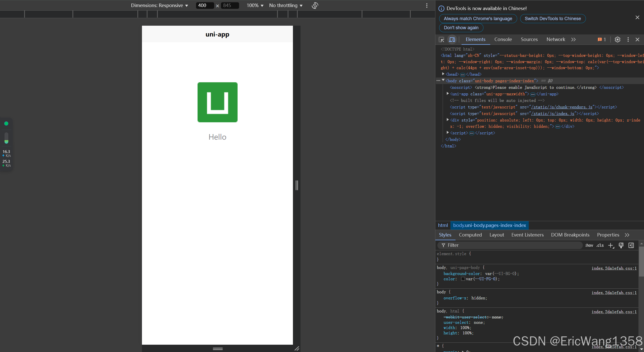
Task: Click the color swatch beside var(--UI-FG-0)
Action: pos(463,279)
